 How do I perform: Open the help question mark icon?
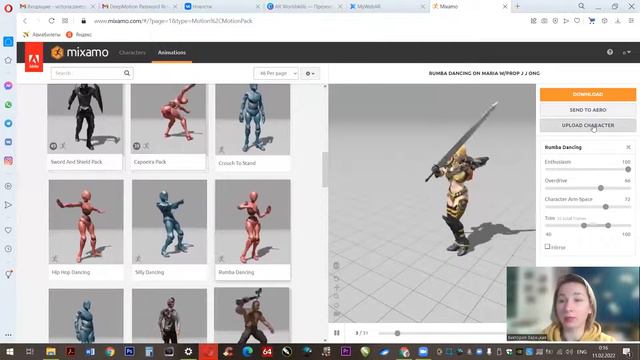(610, 52)
